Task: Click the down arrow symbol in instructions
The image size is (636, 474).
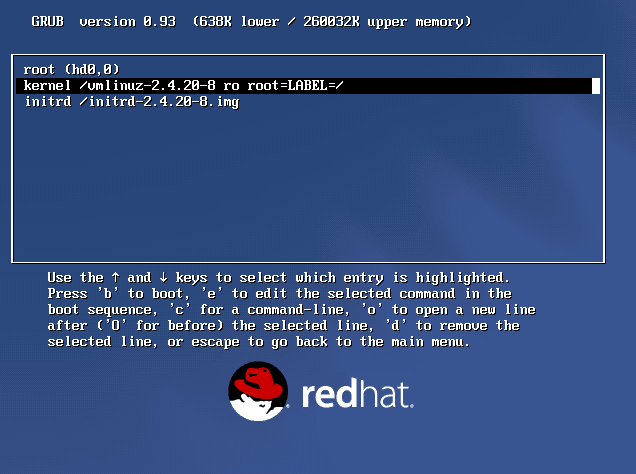Action: tap(163, 277)
